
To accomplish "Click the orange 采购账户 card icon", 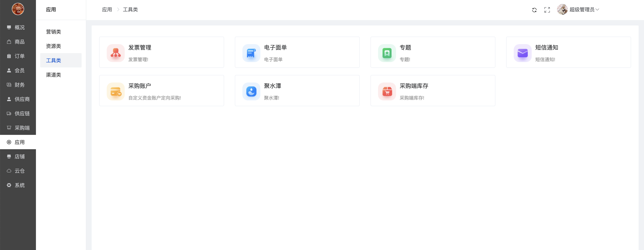I will 116,91.
